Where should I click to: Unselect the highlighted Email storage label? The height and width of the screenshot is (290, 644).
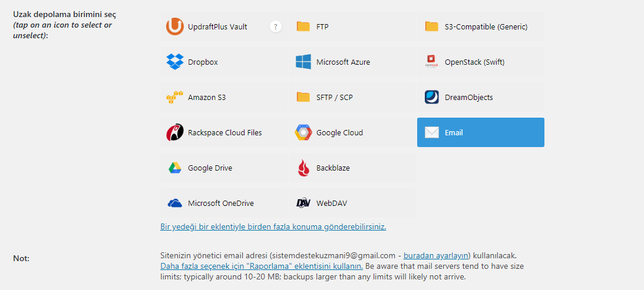tap(454, 133)
